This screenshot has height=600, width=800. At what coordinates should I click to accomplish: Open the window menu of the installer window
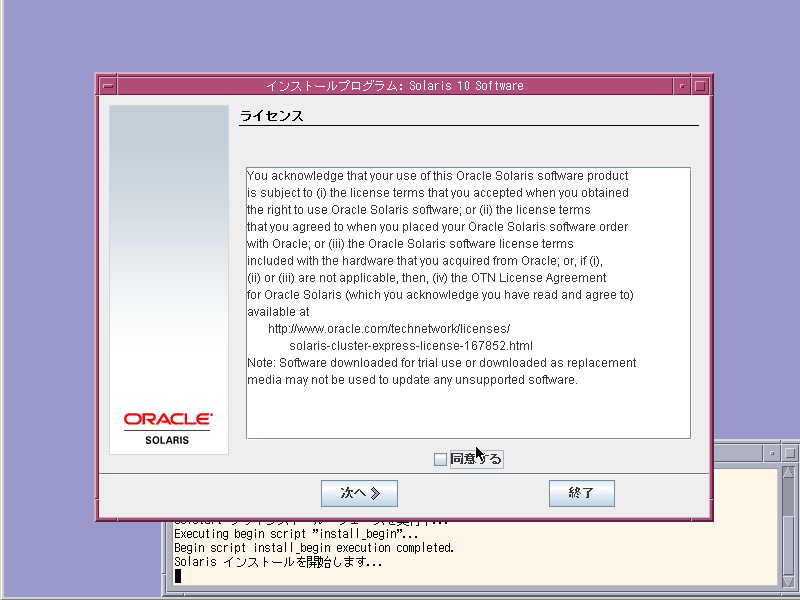point(108,86)
